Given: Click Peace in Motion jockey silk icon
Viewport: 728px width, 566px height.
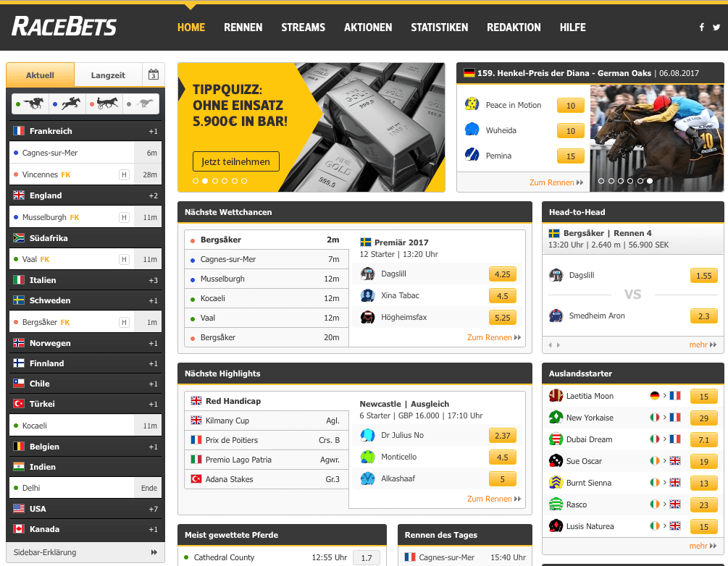Looking at the screenshot, I should [472, 105].
